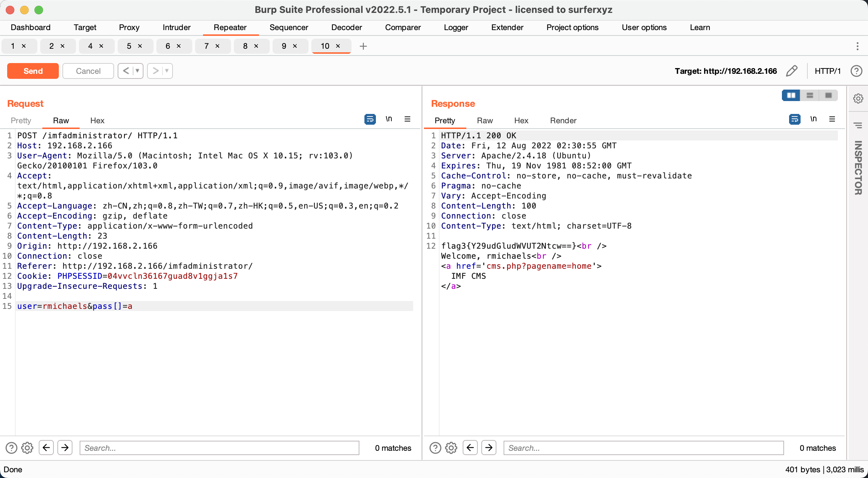The height and width of the screenshot is (478, 868).
Task: Switch to Repeater tab 2
Action: pos(52,46)
